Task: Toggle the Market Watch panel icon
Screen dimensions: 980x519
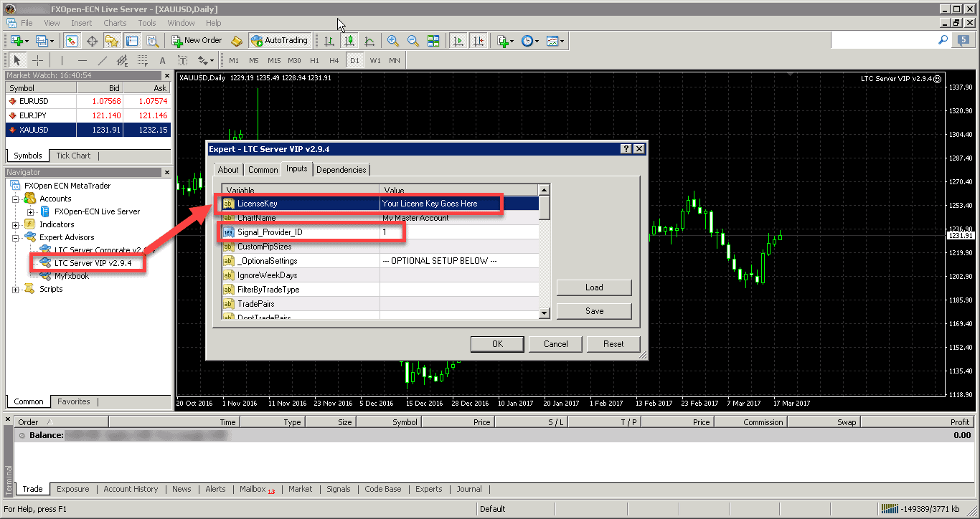Action: pyautogui.click(x=72, y=41)
